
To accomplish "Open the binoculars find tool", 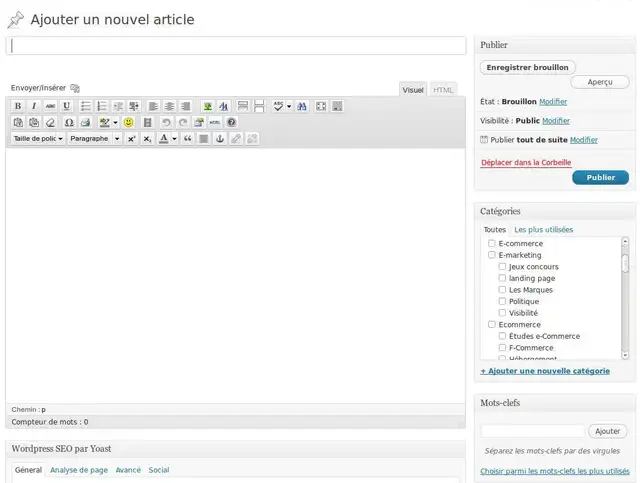I will (302, 107).
